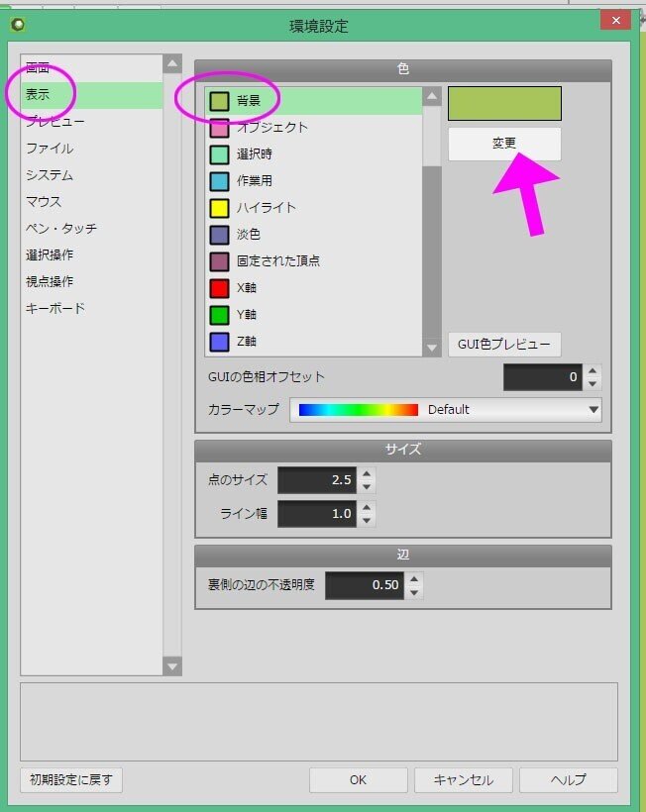Click the 点のサイズ value field
This screenshot has height=812, width=646.
pos(317,480)
